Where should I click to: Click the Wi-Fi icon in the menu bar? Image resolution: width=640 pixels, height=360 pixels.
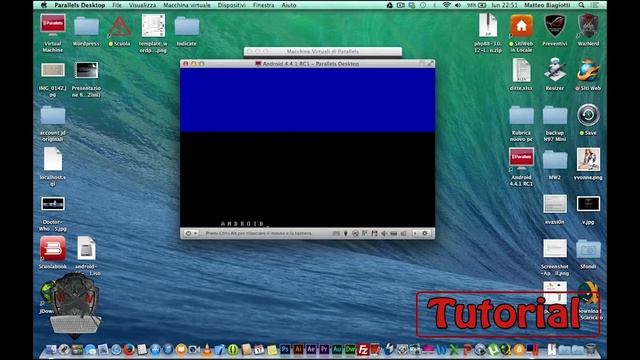click(x=446, y=5)
